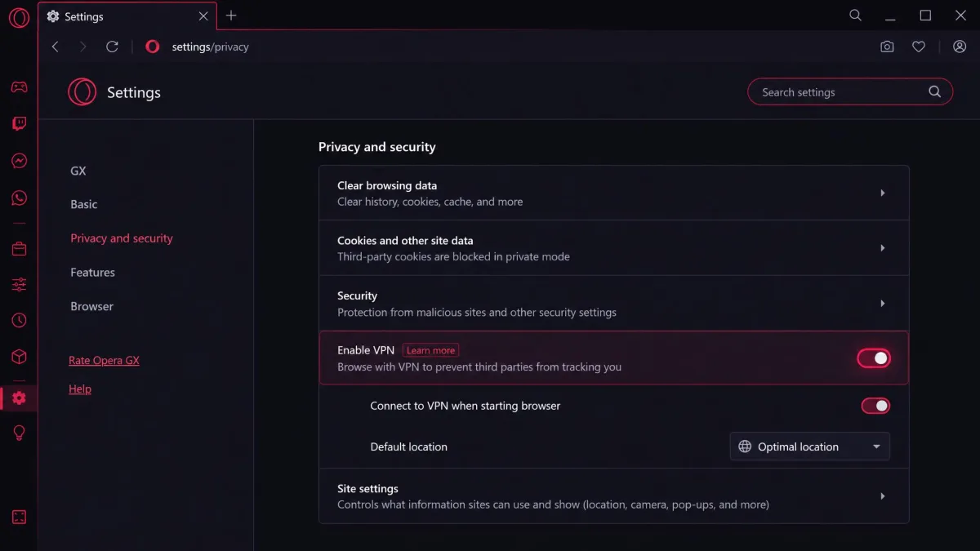Click the Settings gear in sidebar
This screenshot has width=980, height=551.
[19, 398]
